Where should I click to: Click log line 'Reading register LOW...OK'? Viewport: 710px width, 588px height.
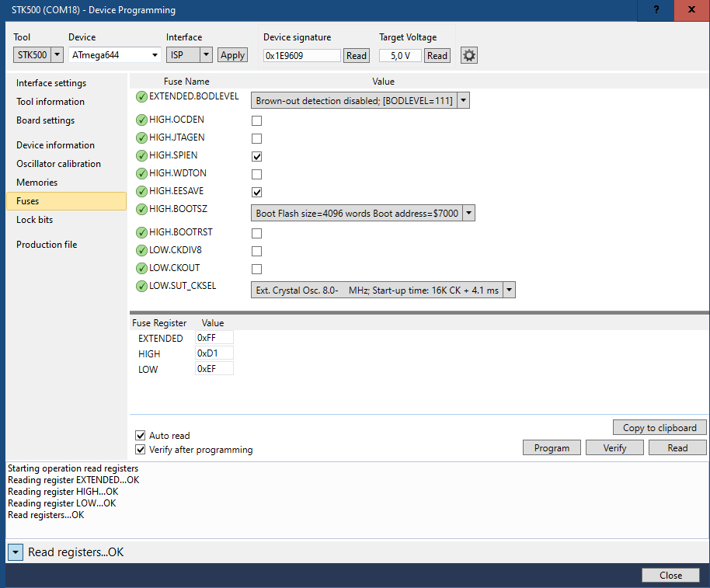pos(62,503)
